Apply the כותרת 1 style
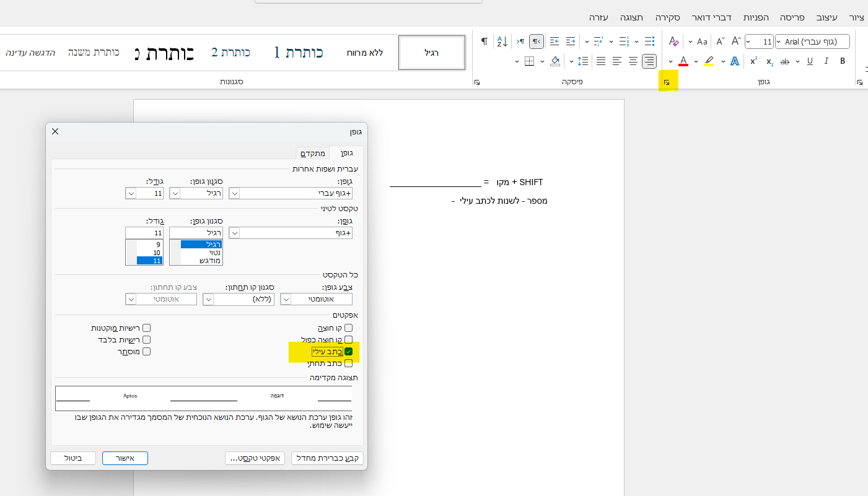 [x=299, y=53]
